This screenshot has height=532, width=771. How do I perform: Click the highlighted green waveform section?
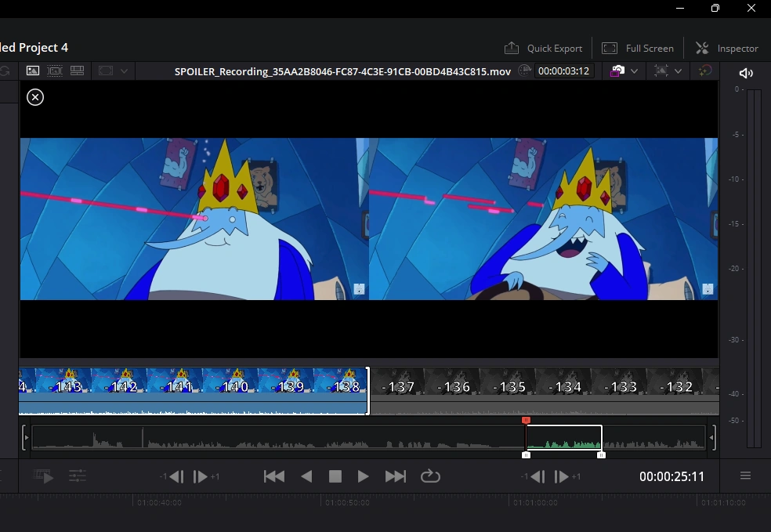click(x=564, y=438)
